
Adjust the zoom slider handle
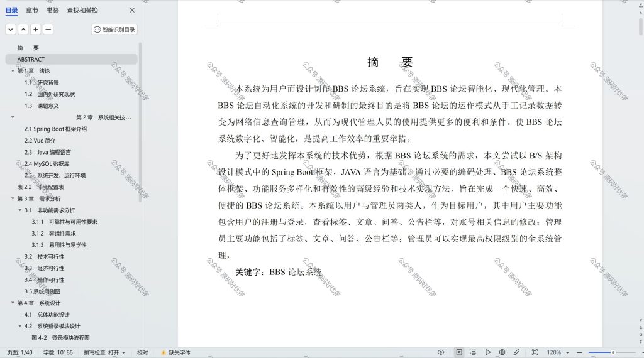click(x=613, y=352)
